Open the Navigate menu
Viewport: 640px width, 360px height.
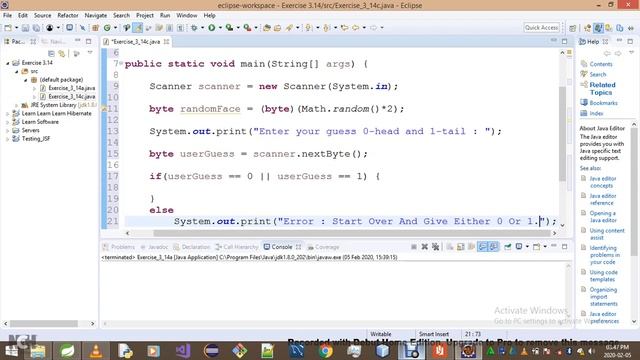(x=96, y=16)
